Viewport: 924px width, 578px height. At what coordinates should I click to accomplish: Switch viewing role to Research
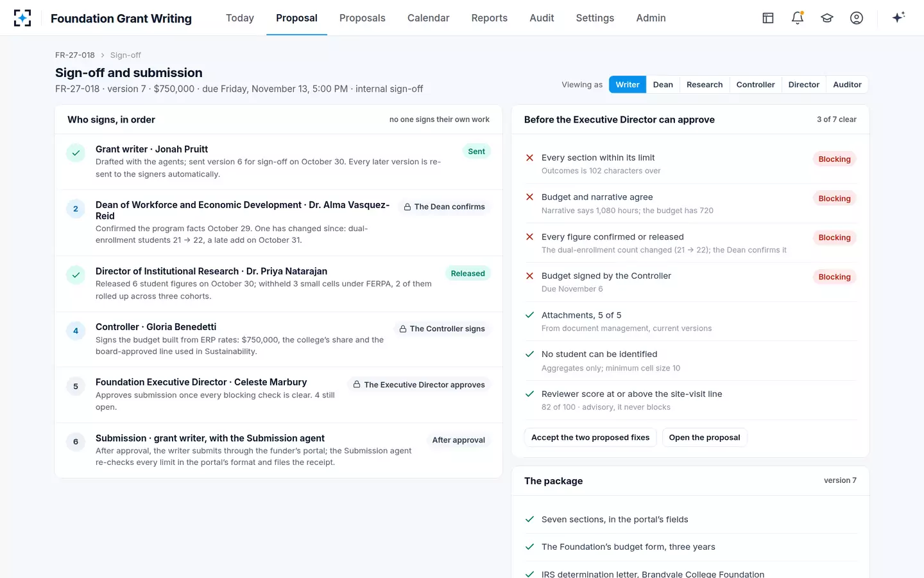tap(705, 85)
